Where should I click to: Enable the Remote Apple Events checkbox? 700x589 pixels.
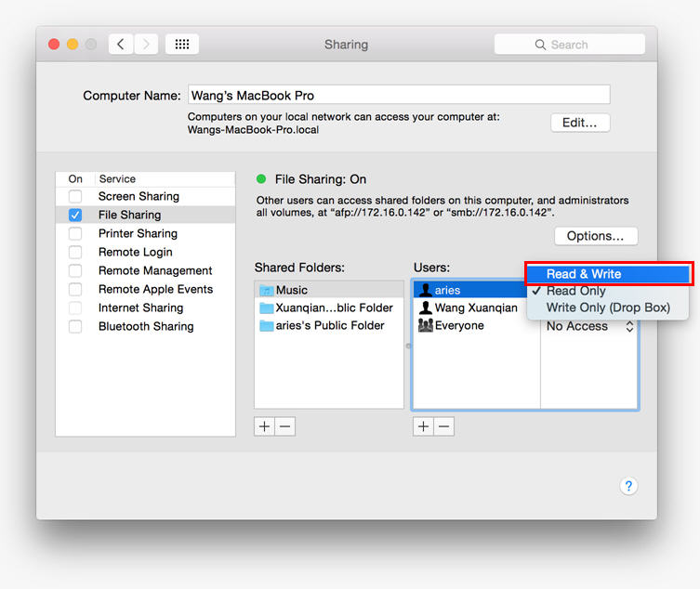tap(75, 290)
